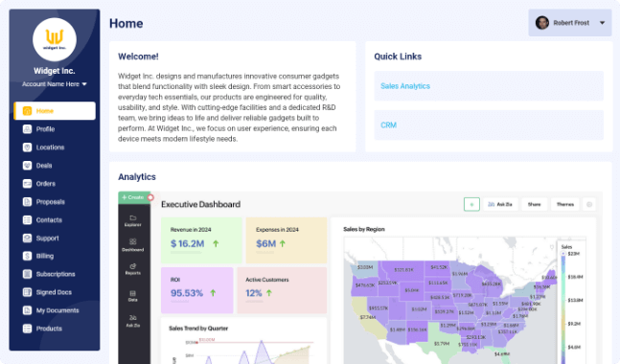Click the Locations pin icon
620x364 pixels.
click(x=27, y=148)
